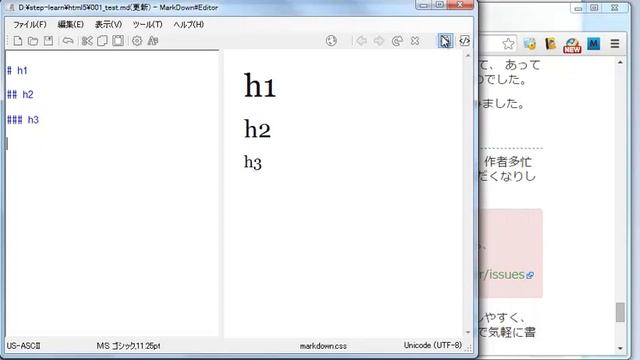Click the blue M extension icon in browser

point(593,44)
